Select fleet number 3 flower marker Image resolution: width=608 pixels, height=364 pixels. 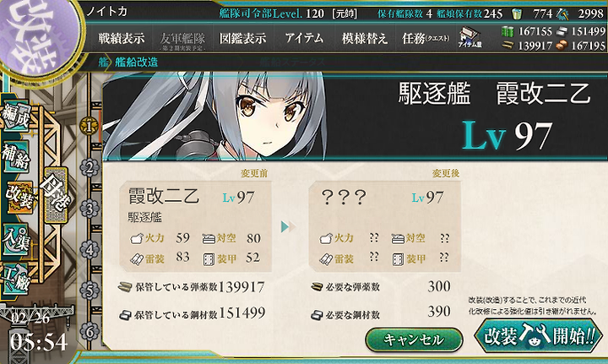point(90,209)
